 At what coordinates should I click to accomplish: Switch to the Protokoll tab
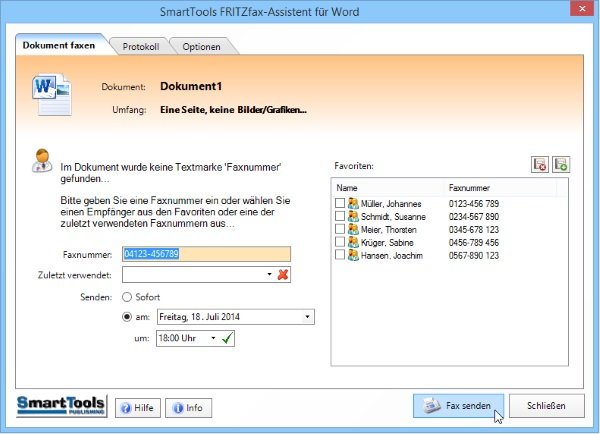coord(141,47)
